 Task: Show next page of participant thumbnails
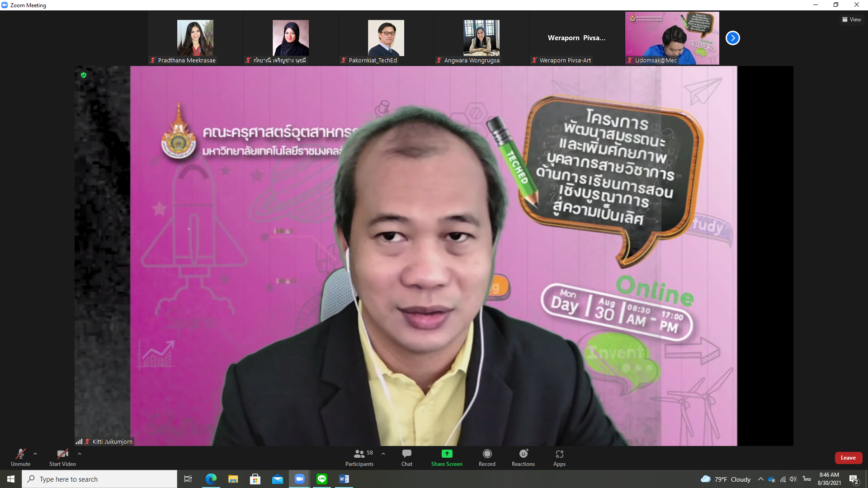click(x=732, y=38)
